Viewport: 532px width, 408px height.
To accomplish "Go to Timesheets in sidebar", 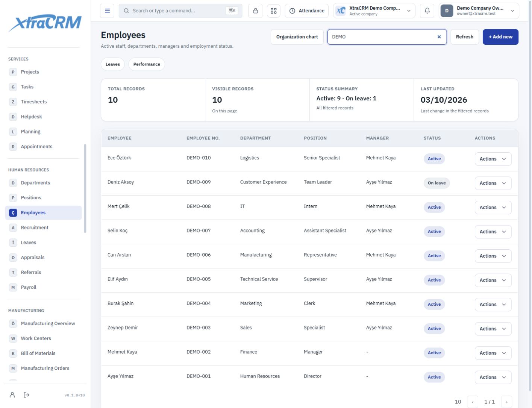I will coord(44,102).
